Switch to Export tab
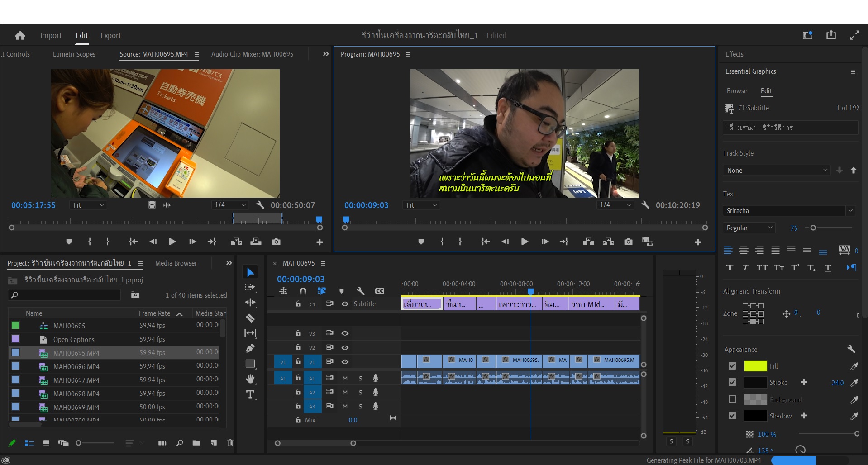The image size is (868, 465). pyautogui.click(x=110, y=35)
